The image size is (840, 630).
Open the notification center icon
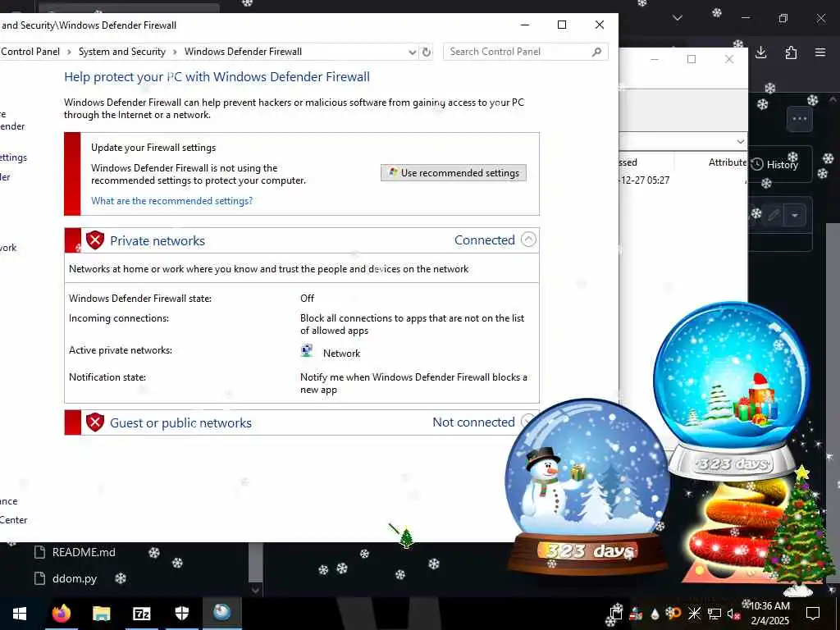pos(813,613)
